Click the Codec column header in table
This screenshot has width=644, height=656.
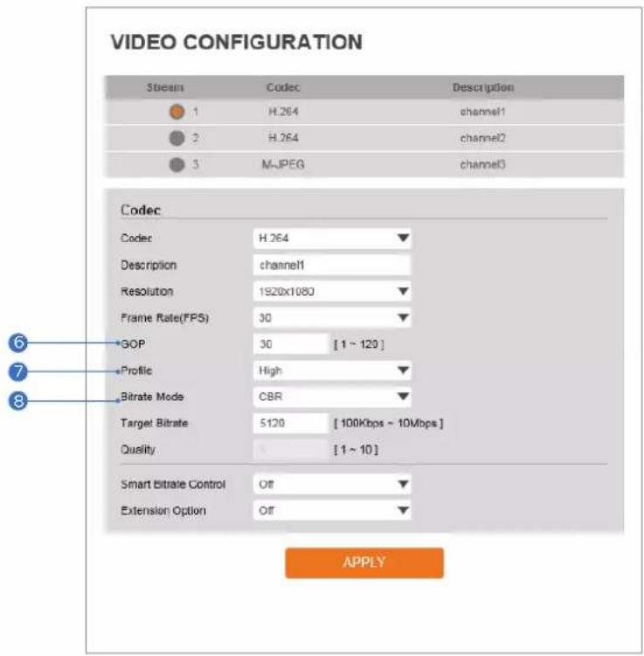(x=283, y=87)
